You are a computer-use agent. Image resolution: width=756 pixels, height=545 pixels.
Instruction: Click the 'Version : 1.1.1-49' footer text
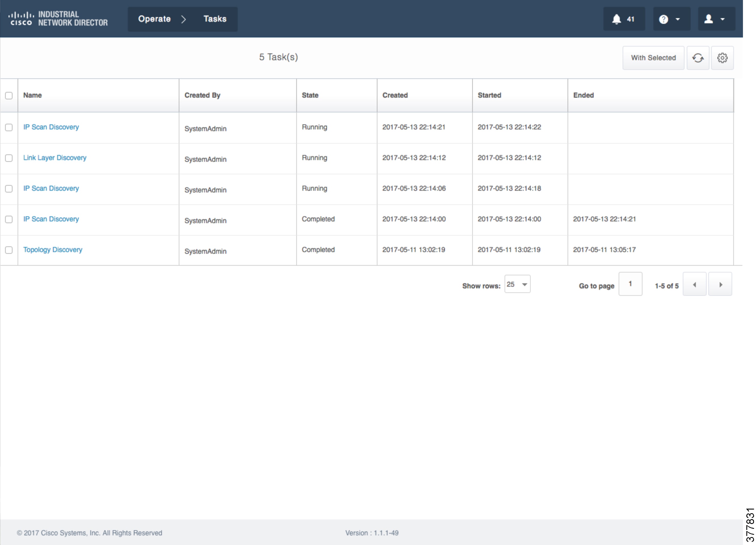(x=372, y=533)
